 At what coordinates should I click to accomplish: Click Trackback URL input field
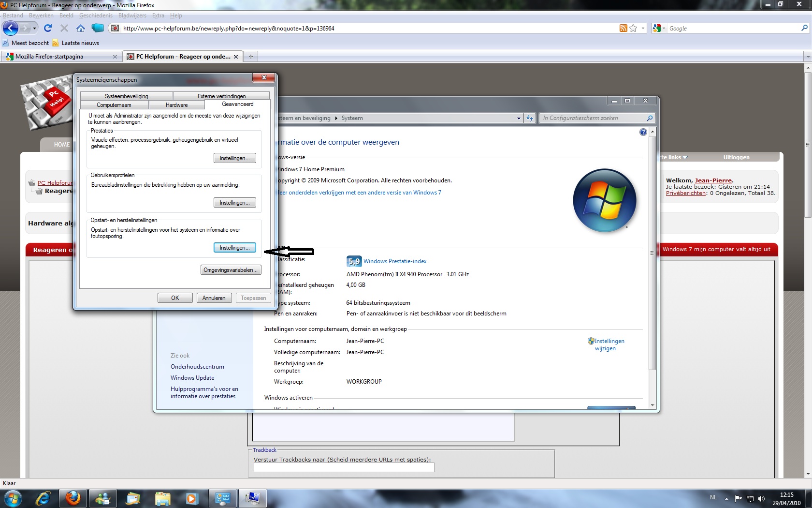coord(344,467)
